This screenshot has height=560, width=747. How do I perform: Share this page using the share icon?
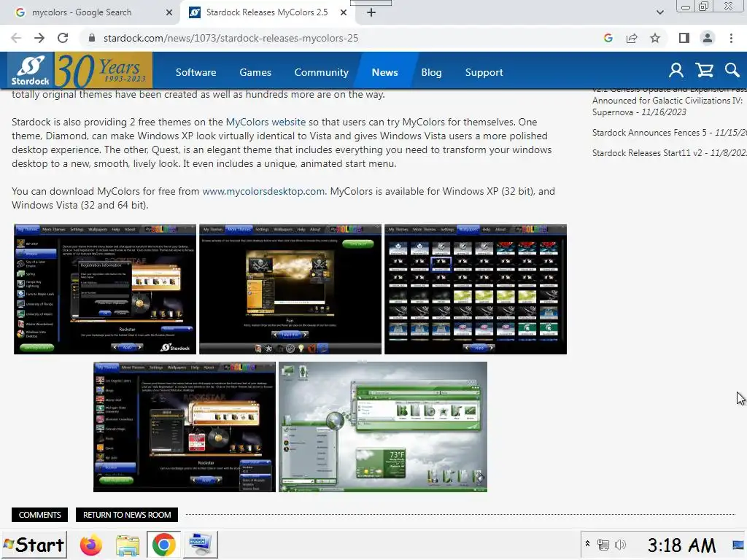[x=632, y=38]
